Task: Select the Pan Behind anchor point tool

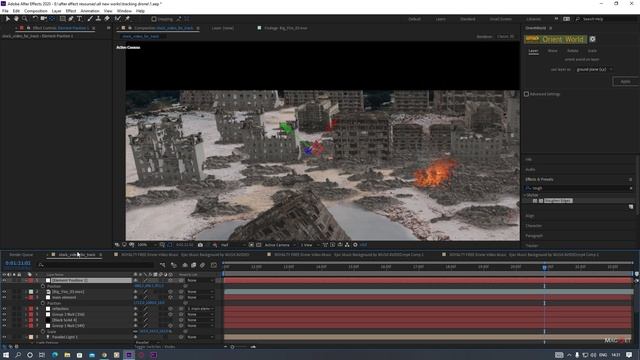Action: point(52,19)
